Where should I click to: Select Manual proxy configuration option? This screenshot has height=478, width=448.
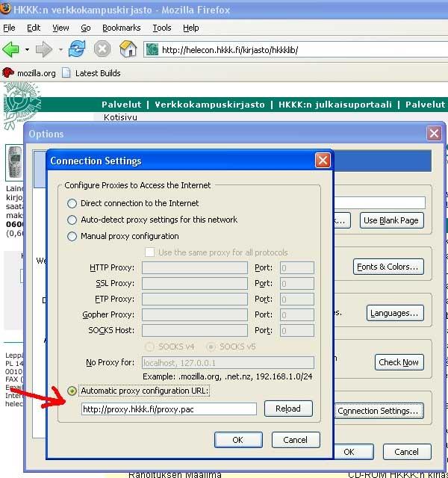[x=72, y=236]
